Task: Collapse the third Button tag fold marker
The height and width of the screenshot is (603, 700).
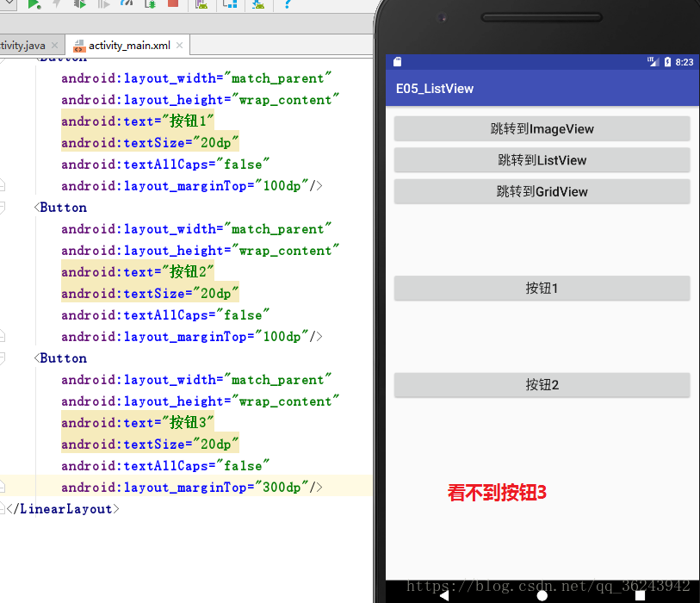Action: [2, 358]
